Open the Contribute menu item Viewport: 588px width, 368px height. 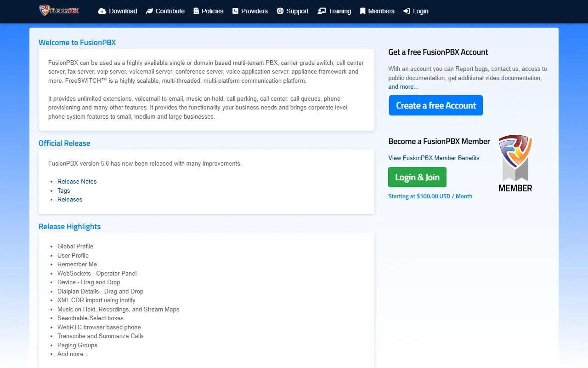165,11
